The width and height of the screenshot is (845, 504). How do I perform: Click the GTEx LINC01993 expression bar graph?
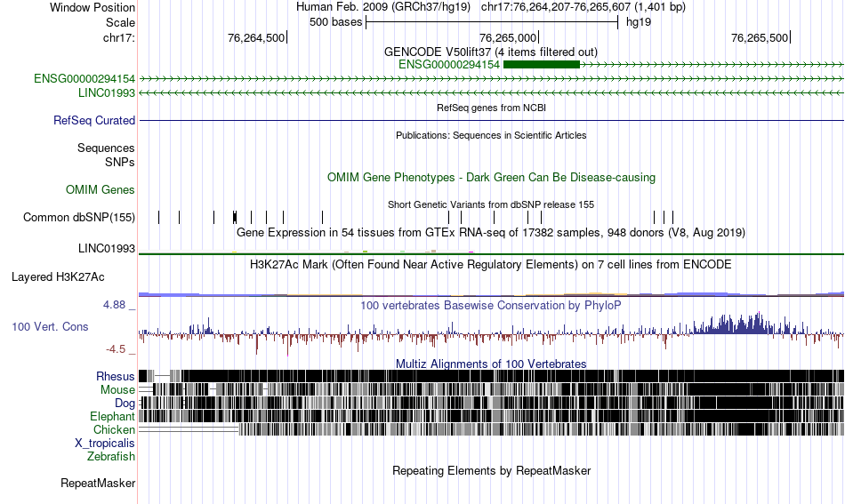click(492, 251)
